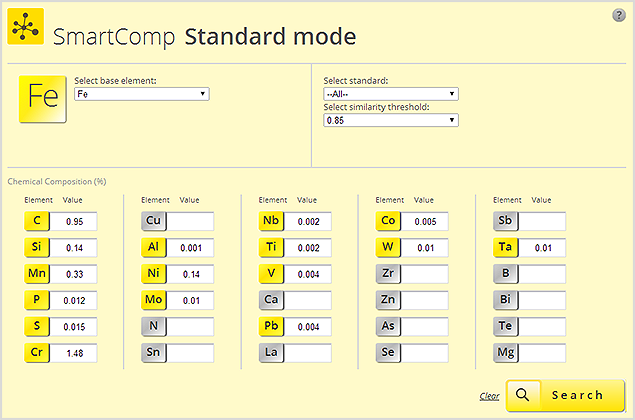The width and height of the screenshot is (635, 420).
Task: Click the Co value field showing 0.005
Action: pos(425,222)
